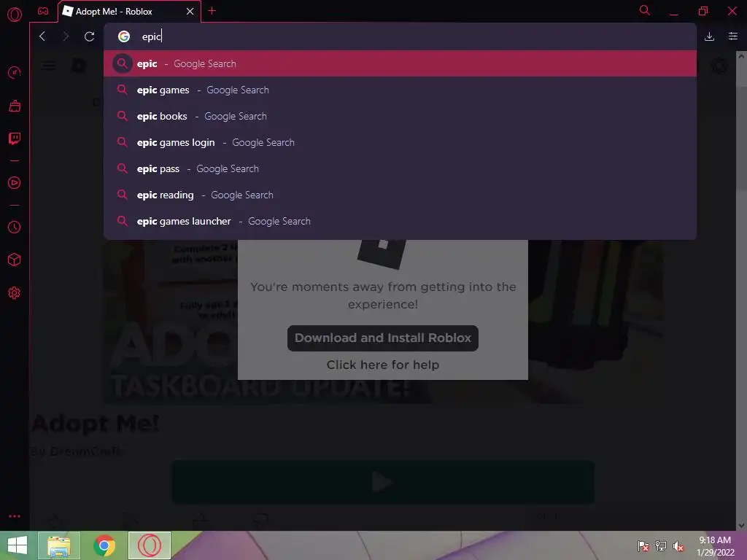Click the green Play button
The width and height of the screenshot is (747, 560).
[382, 482]
